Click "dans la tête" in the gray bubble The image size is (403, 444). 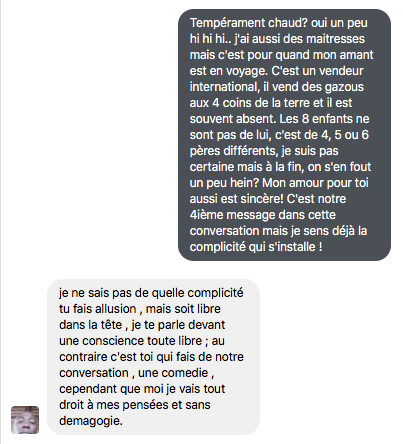pyautogui.click(x=90, y=325)
